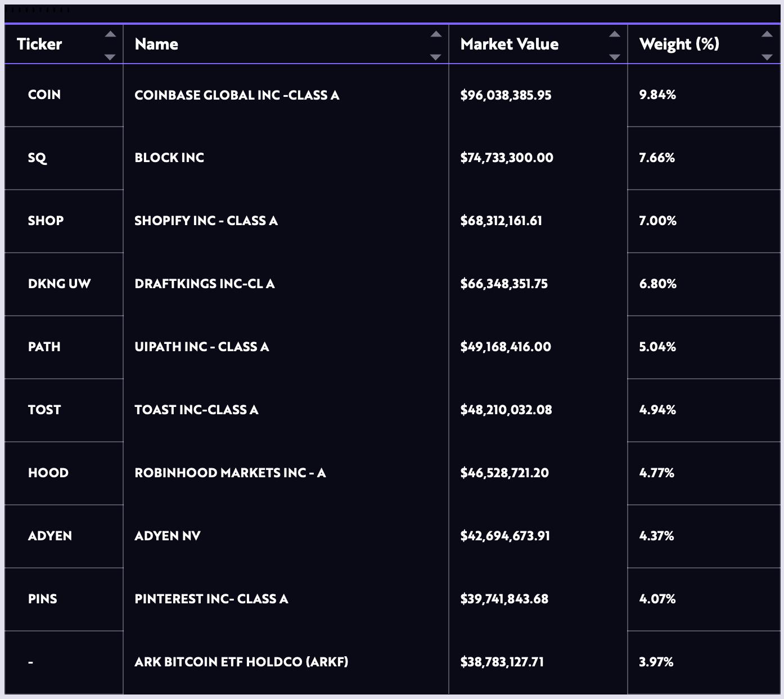The width and height of the screenshot is (784, 699).
Task: Sort ascending by Market Value arrow
Action: [615, 34]
